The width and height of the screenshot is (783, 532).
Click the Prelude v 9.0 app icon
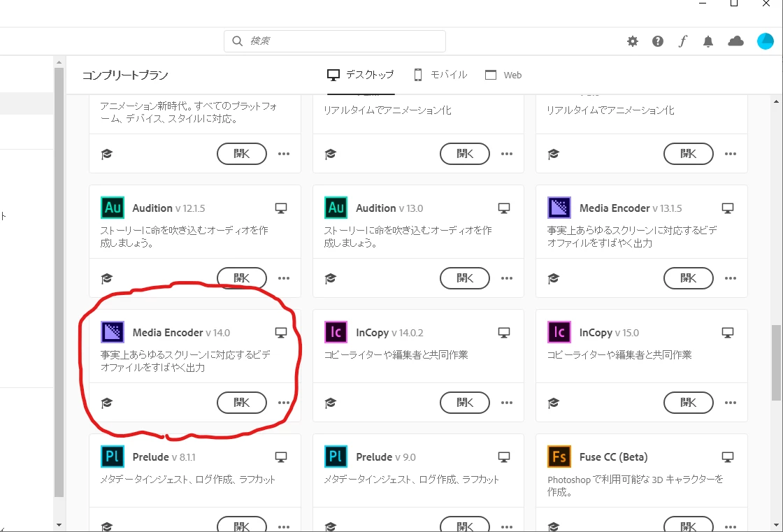click(x=336, y=456)
